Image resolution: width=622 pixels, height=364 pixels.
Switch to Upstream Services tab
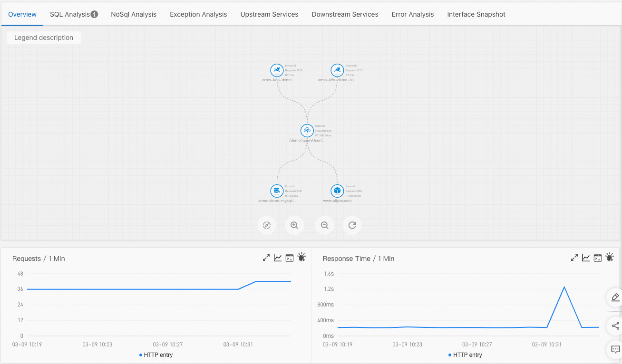(x=269, y=14)
